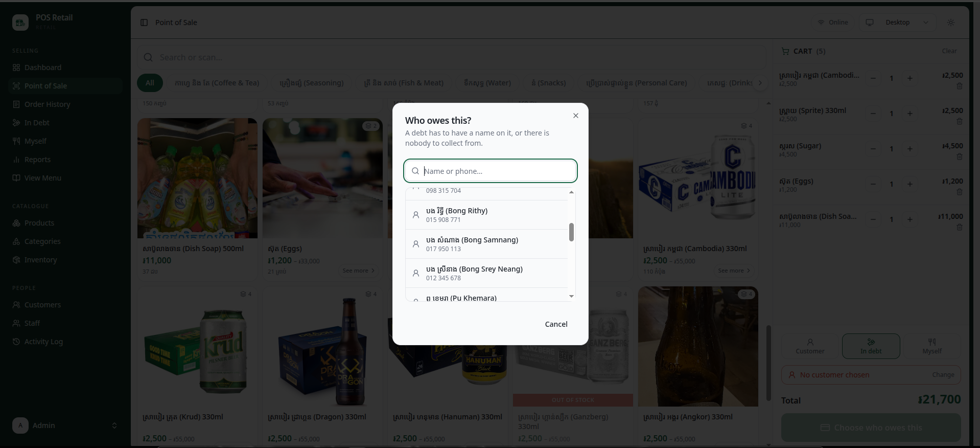See more options for Eggs product
980x448 pixels.
point(358,271)
